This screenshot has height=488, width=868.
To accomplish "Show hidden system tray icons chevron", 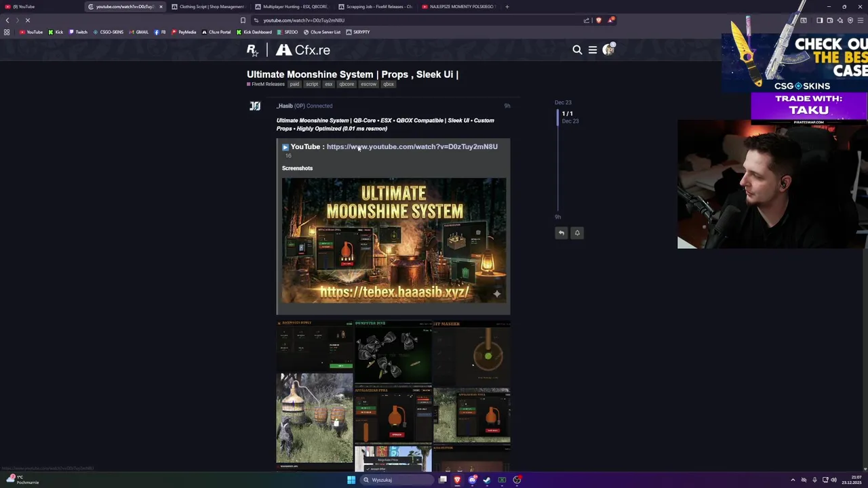I will [793, 480].
